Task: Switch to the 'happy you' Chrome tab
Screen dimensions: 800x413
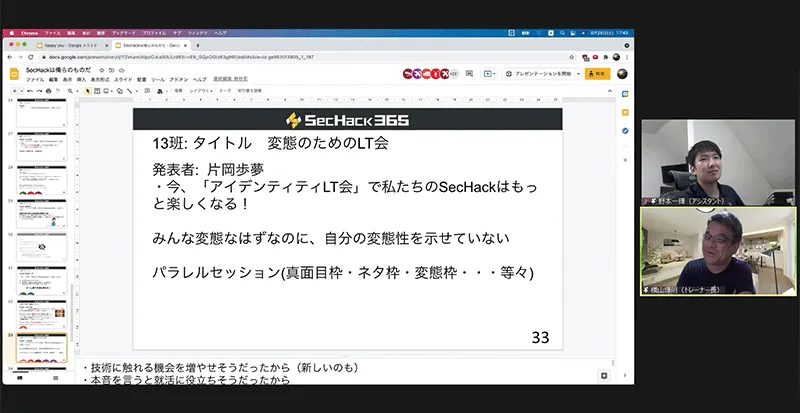Action: 71,45
